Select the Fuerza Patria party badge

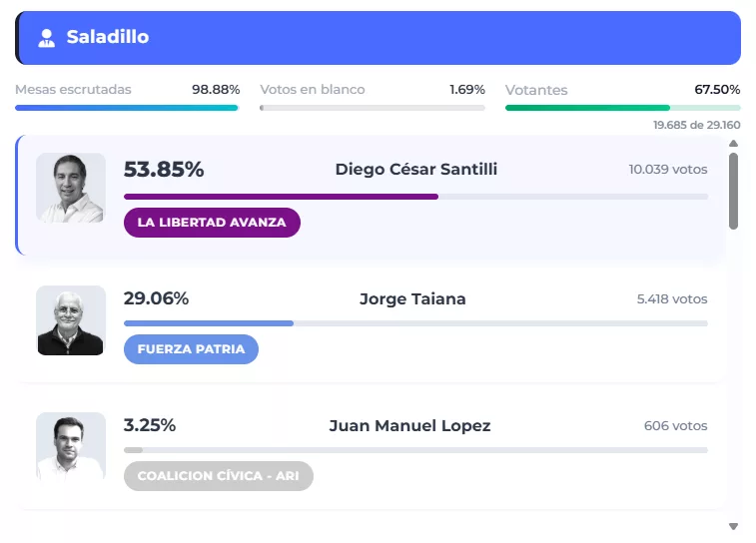tap(191, 349)
